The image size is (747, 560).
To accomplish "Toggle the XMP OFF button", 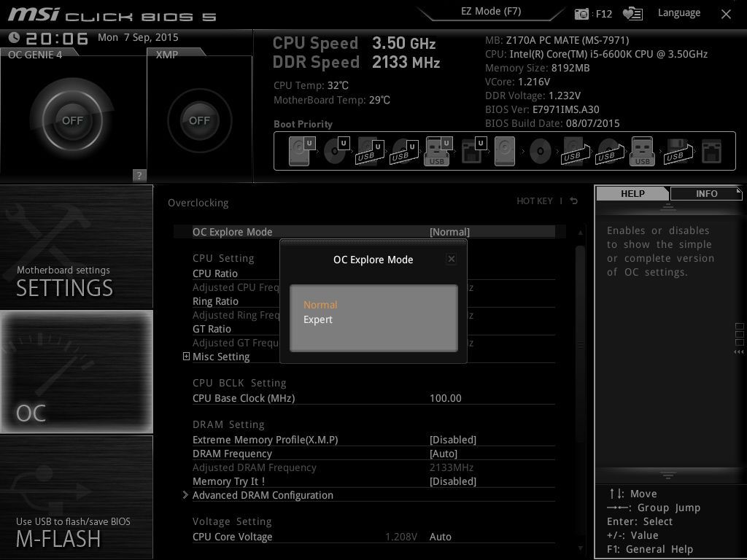I will tap(200, 120).
